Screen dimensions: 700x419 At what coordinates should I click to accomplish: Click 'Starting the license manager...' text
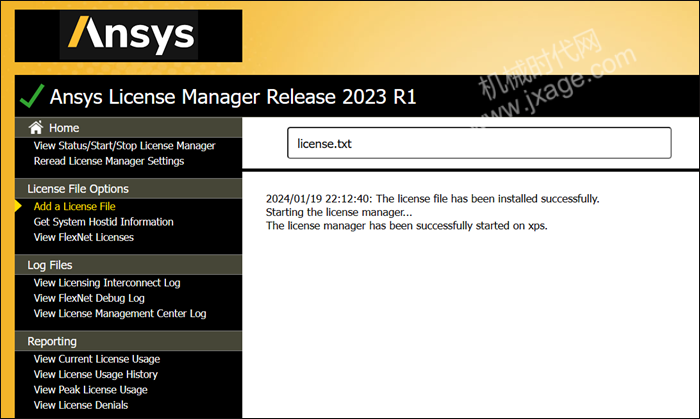pyautogui.click(x=339, y=212)
